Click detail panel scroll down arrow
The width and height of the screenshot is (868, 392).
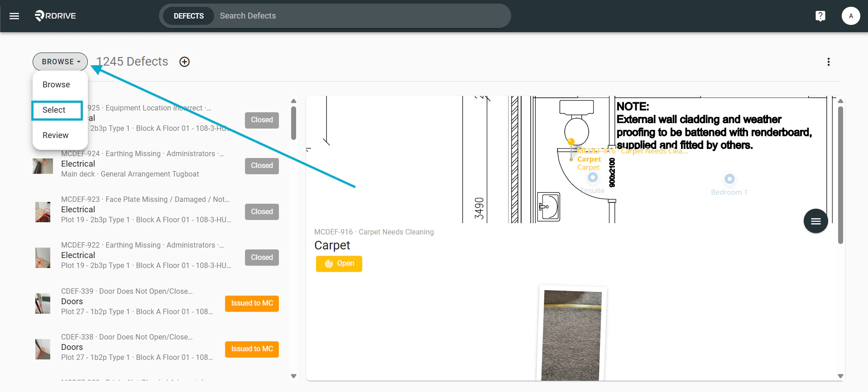click(x=840, y=376)
